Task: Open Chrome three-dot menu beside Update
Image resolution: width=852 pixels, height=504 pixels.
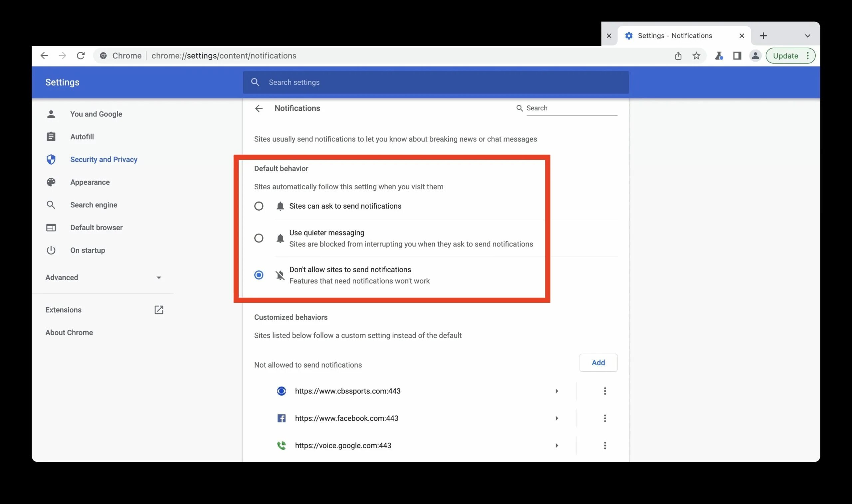Action: [808, 56]
